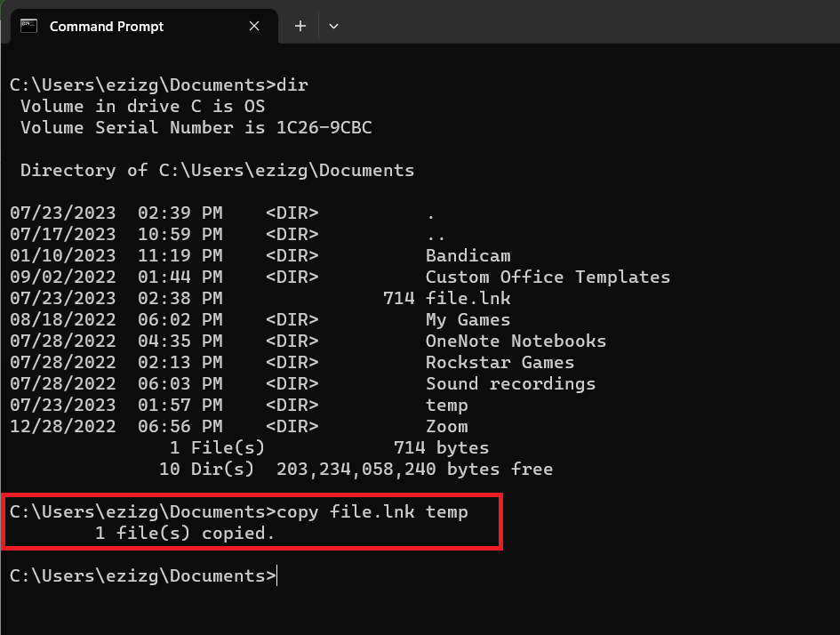Click the Directory of Documents path line
840x635 pixels.
[217, 171]
